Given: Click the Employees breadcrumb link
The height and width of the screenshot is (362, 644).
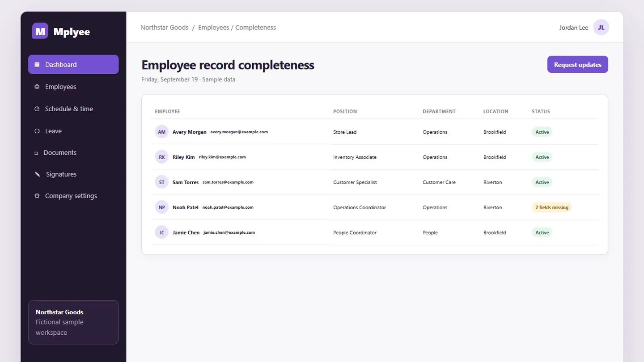Looking at the screenshot, I should (x=214, y=27).
